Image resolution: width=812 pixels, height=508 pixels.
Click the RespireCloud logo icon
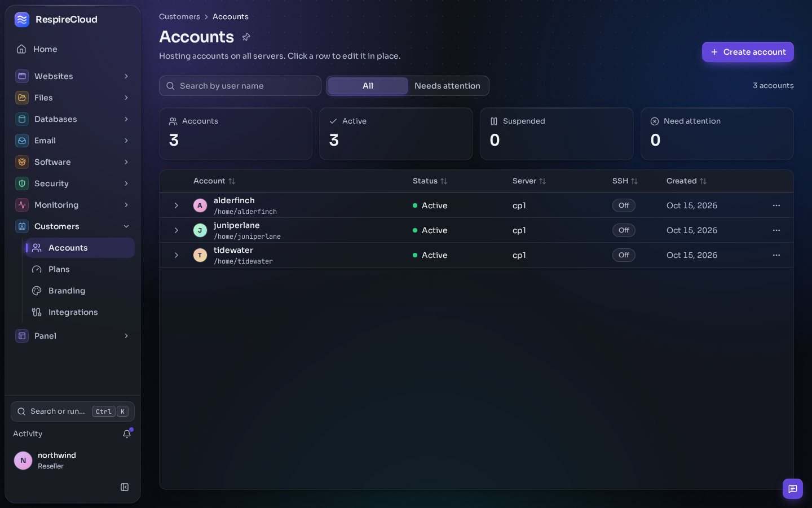(22, 20)
